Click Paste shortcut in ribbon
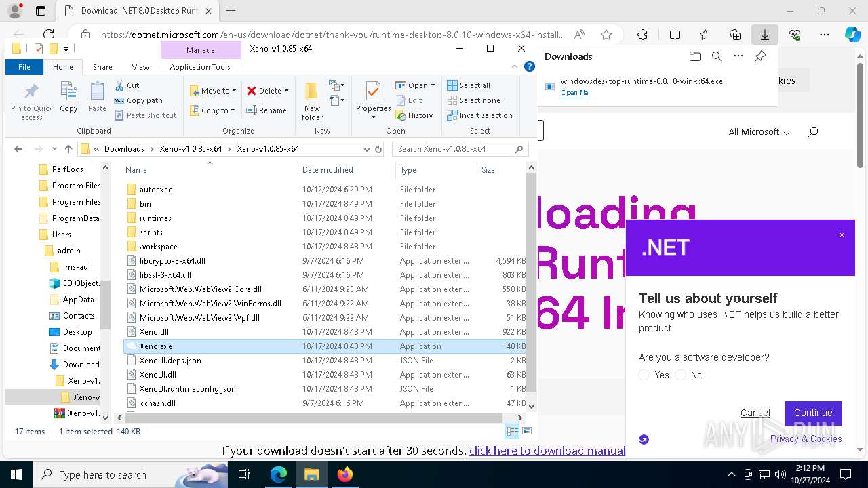The height and width of the screenshot is (488, 868). click(x=145, y=115)
